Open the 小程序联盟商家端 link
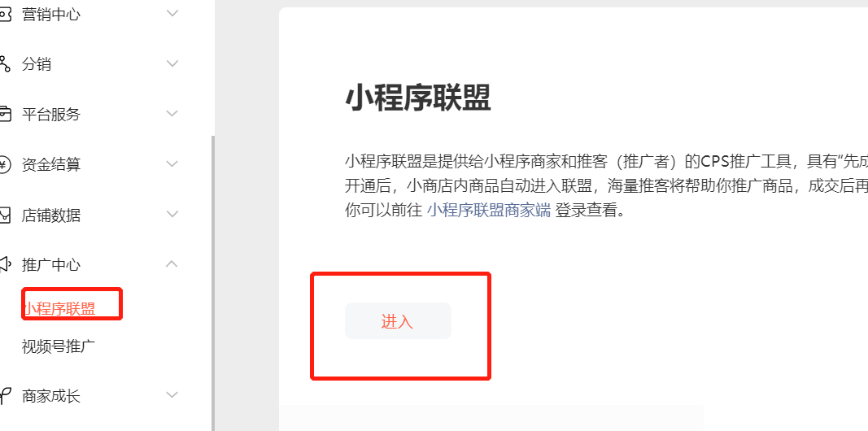 tap(489, 211)
